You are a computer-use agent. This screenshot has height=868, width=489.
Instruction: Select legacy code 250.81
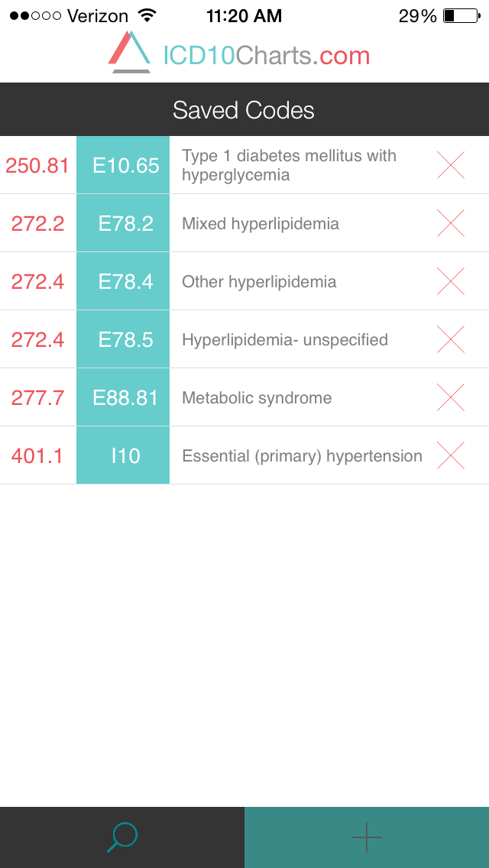click(x=37, y=165)
